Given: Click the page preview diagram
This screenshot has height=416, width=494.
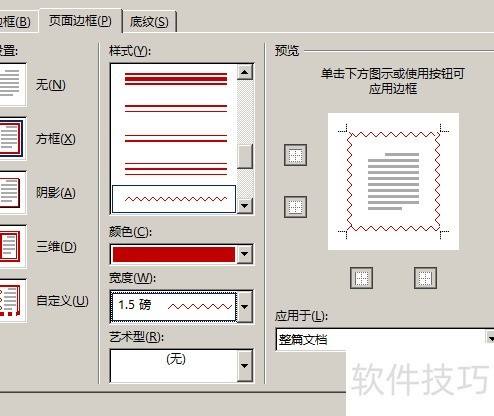Looking at the screenshot, I should (x=393, y=182).
